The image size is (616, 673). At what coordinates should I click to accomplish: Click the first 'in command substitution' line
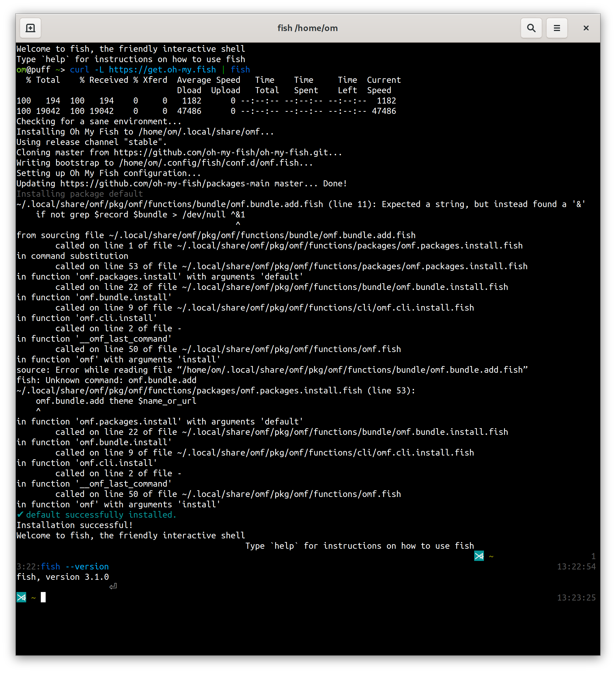[x=72, y=256]
